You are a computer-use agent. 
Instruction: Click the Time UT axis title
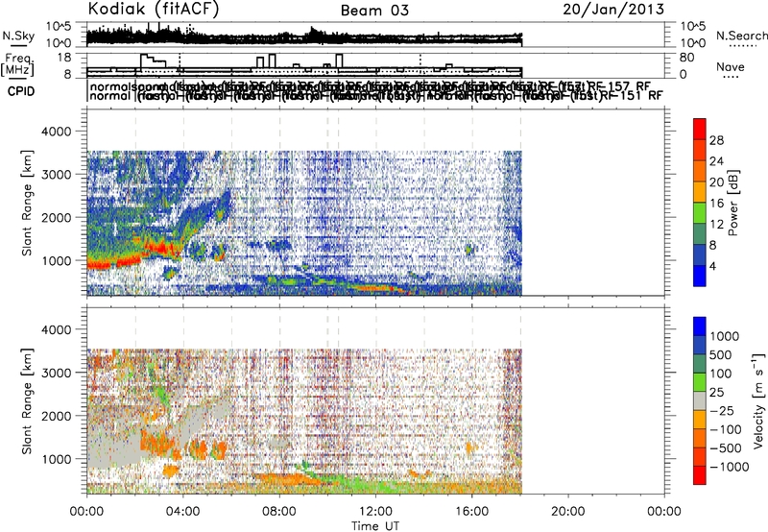[375, 525]
